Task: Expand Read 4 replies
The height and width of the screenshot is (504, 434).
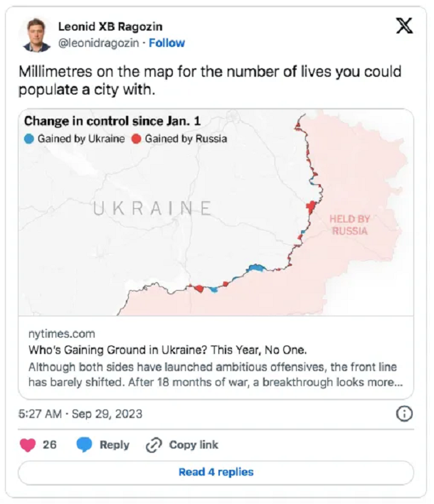Action: pos(216,472)
